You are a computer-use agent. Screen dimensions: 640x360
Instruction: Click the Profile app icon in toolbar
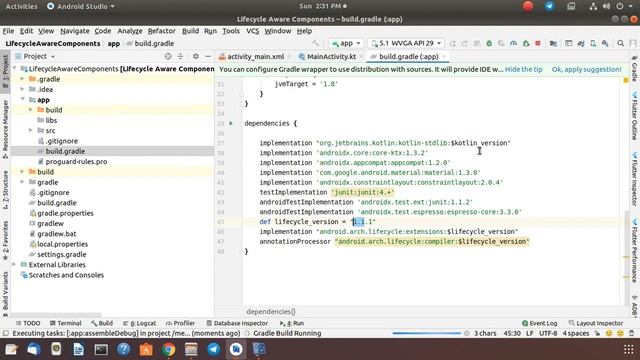513,43
